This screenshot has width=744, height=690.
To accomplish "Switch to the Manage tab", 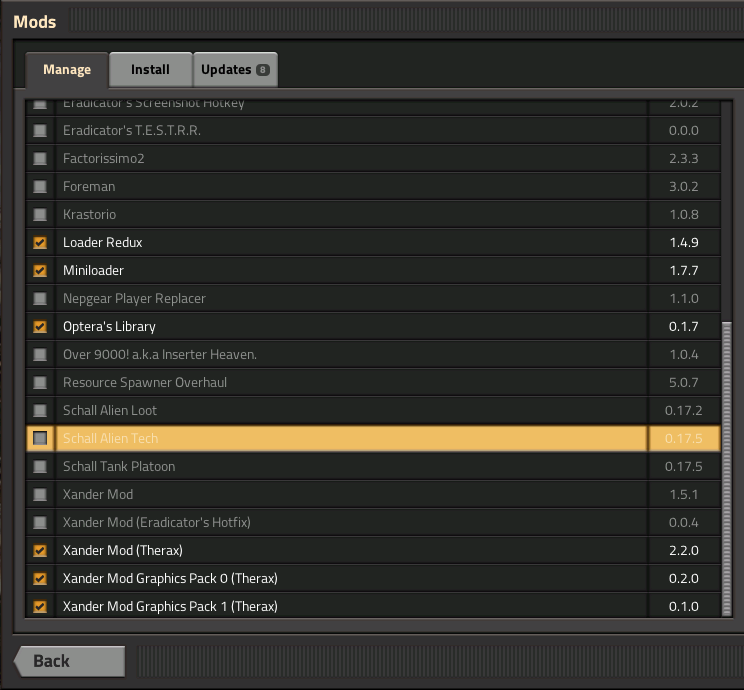I will coord(67,70).
